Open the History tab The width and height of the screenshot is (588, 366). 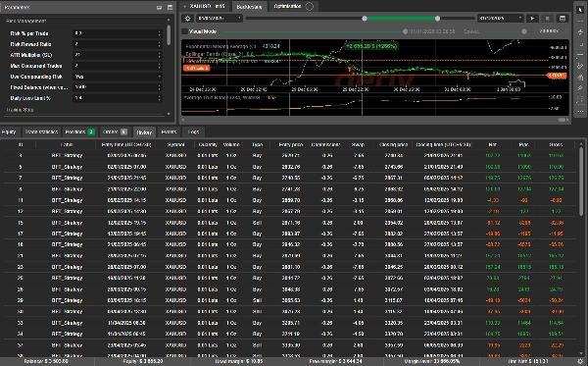pos(144,131)
